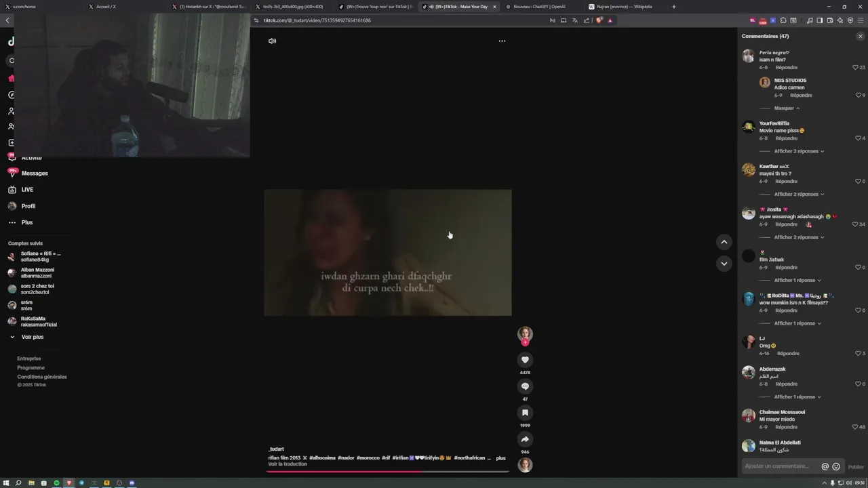
Task: Like the NBS STUDIOS reply
Action: point(858,96)
